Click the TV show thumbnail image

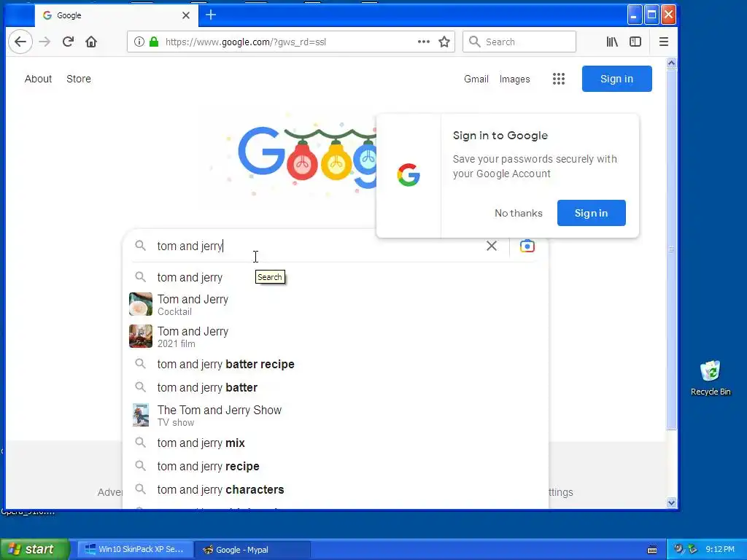(141, 415)
